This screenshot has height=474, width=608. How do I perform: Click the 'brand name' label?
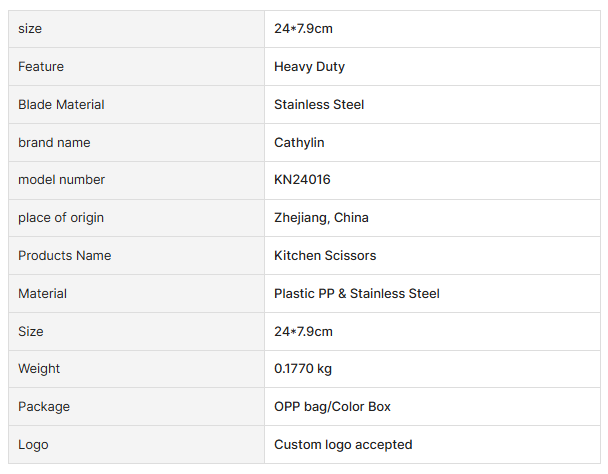[54, 143]
